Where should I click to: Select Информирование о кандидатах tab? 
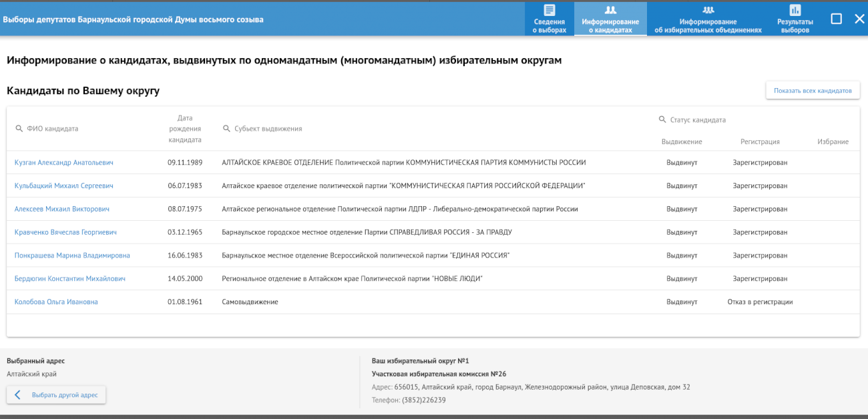pyautogui.click(x=610, y=19)
